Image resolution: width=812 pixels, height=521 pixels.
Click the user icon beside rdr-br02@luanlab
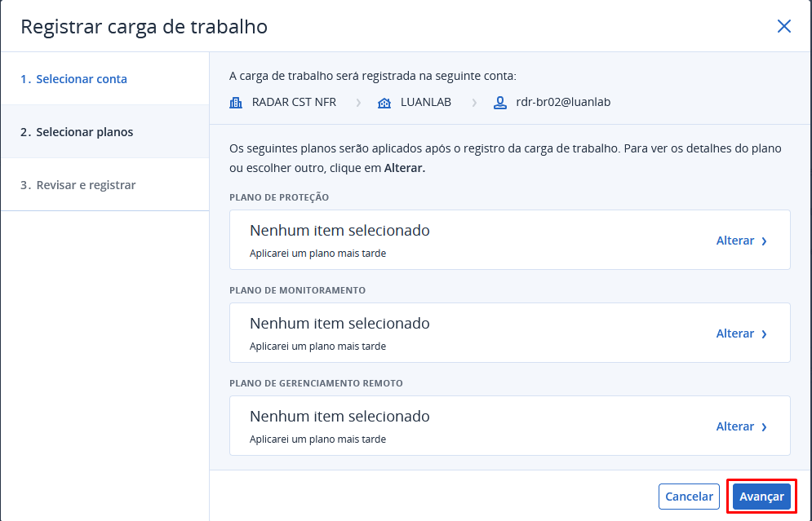[x=500, y=103]
